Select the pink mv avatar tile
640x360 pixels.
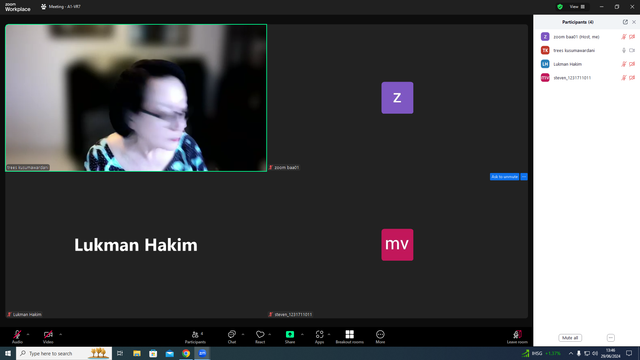(397, 245)
